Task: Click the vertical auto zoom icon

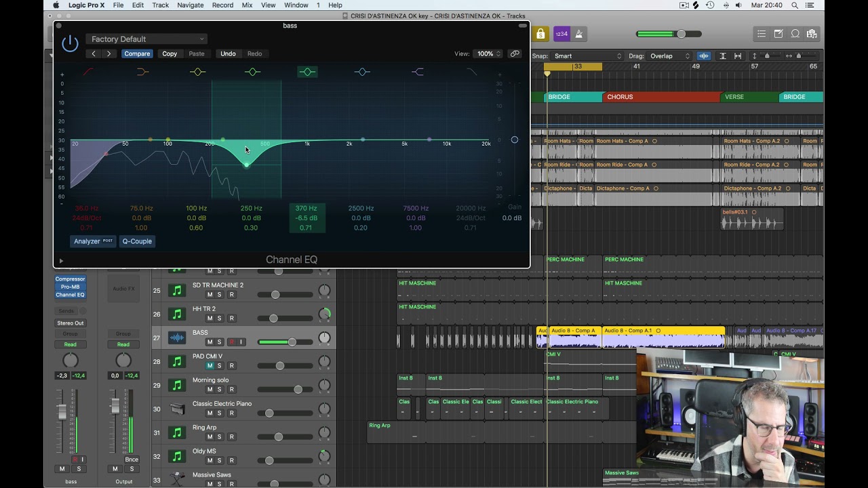Action: [722, 56]
